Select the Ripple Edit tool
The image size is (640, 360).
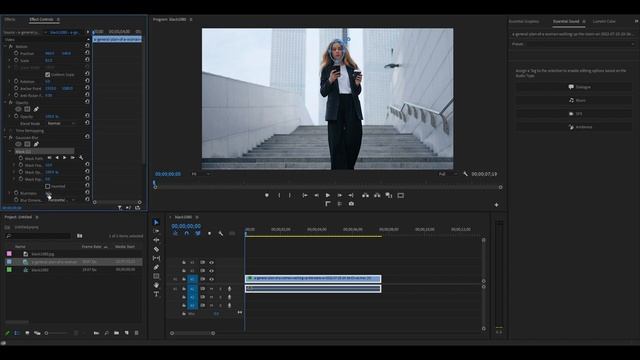tap(156, 240)
